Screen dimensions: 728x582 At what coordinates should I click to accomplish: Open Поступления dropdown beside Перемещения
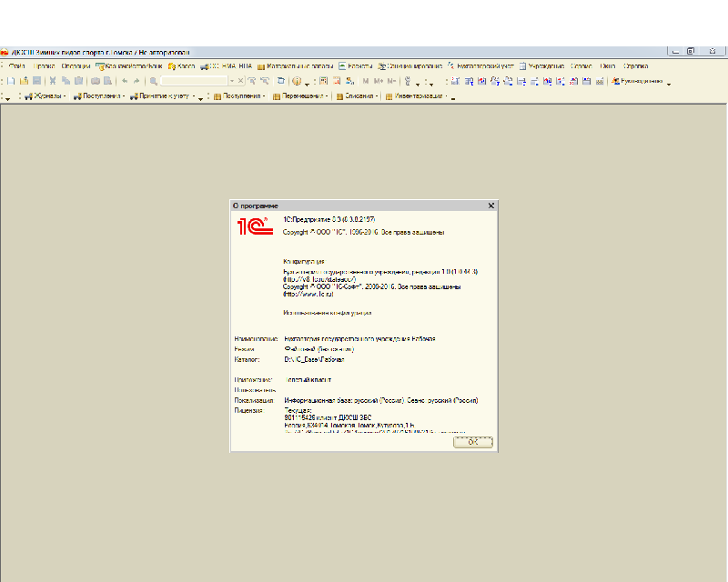coord(239,96)
